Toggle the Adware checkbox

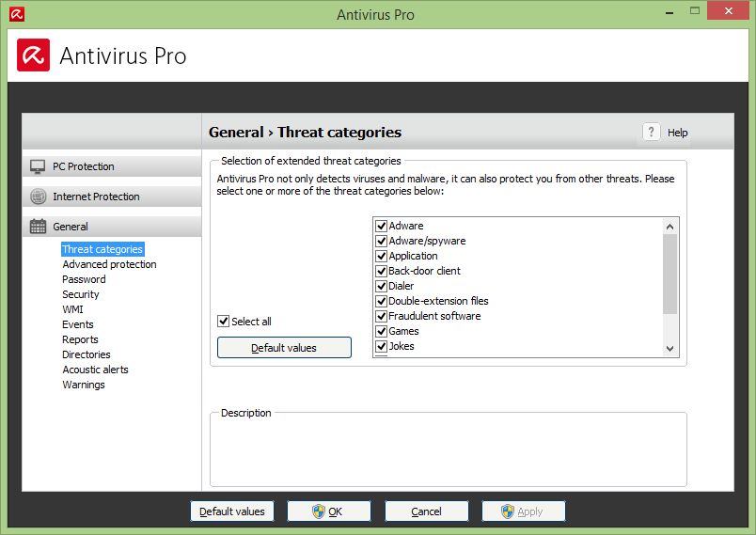[382, 226]
